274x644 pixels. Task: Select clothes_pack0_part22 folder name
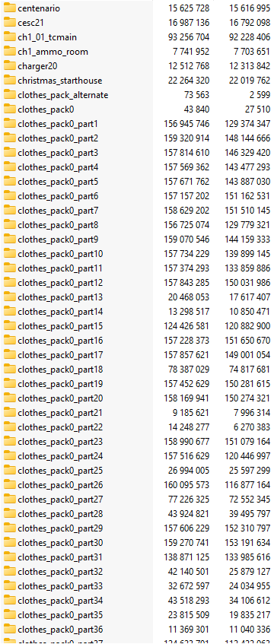tap(60, 427)
